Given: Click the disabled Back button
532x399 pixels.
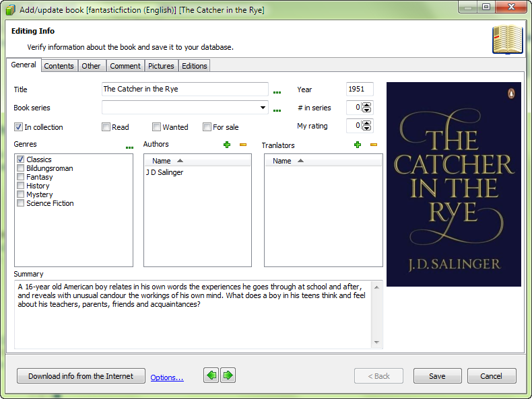Looking at the screenshot, I should pos(378,376).
